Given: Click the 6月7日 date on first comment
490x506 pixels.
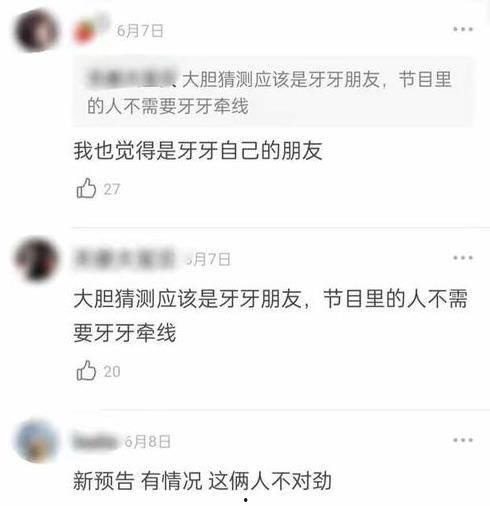Looking at the screenshot, I should coord(140,31).
